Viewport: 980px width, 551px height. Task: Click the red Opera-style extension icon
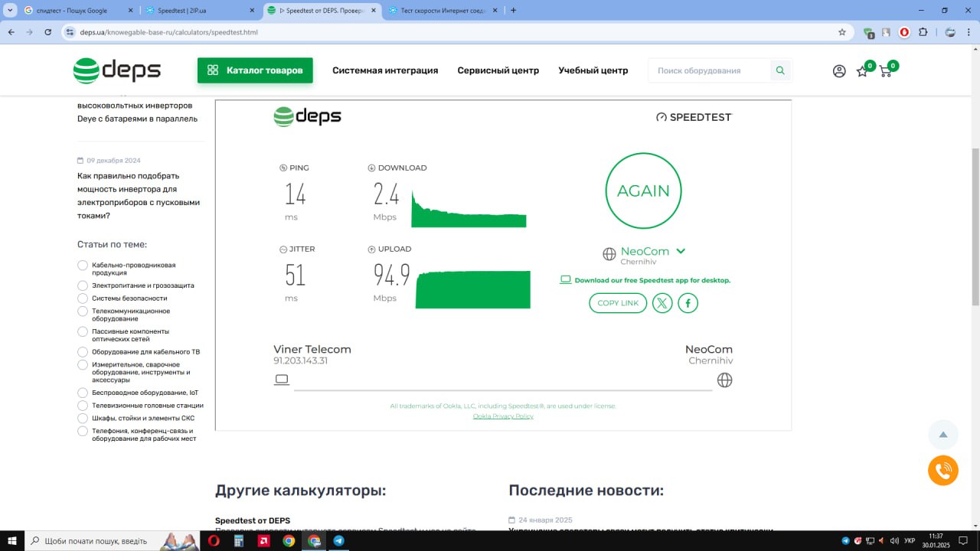click(904, 32)
